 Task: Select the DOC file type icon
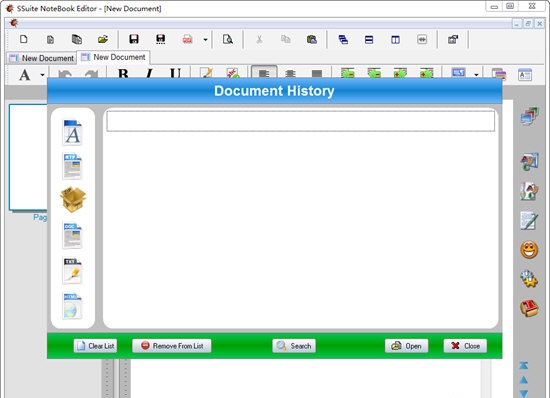(x=72, y=235)
